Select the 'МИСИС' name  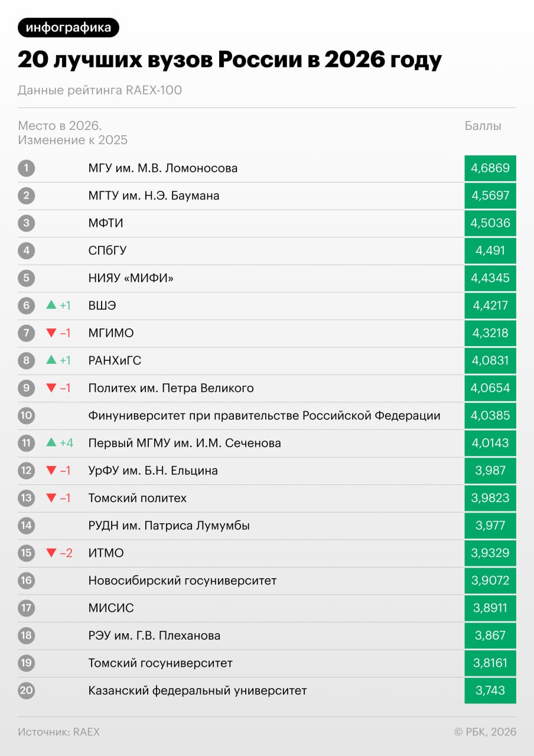pos(111,608)
